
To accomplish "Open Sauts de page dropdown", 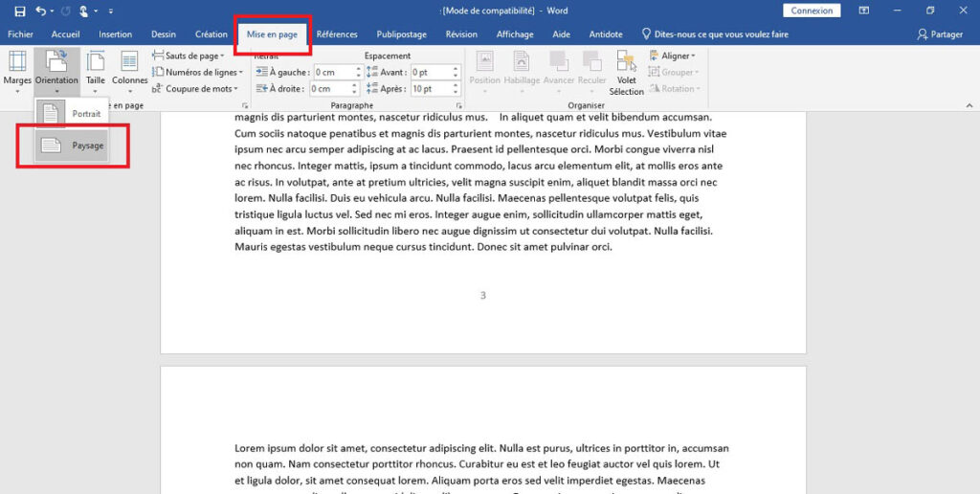I will [189, 56].
